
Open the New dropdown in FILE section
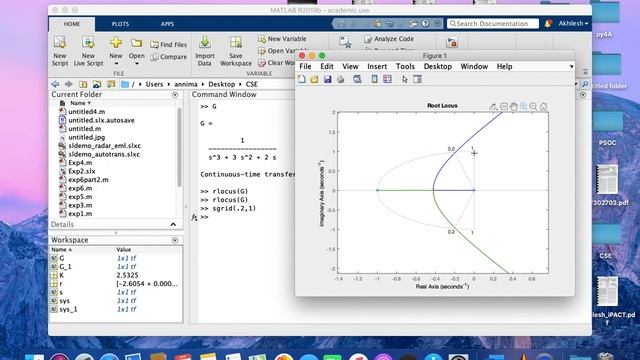(116, 64)
